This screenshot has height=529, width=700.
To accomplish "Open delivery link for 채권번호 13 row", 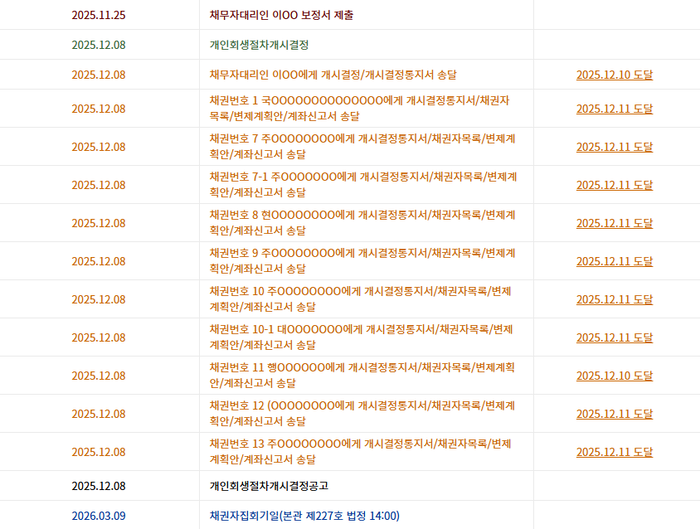I will pos(614,452).
